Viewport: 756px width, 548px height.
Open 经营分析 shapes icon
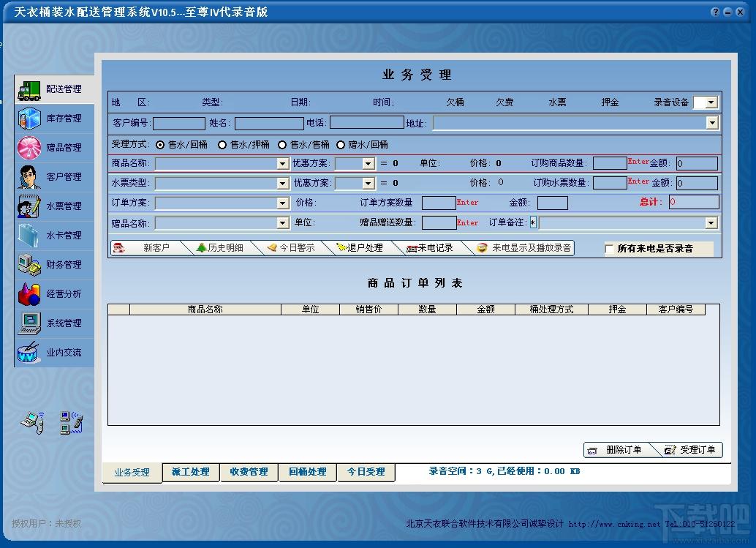tap(29, 294)
